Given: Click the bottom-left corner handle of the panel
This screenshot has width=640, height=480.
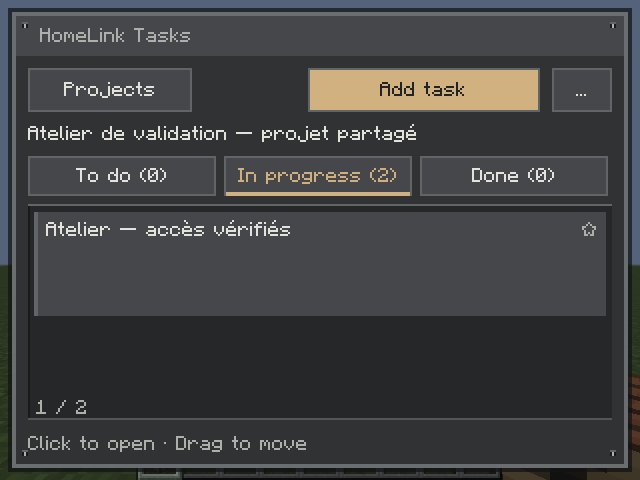Looking at the screenshot, I should pyautogui.click(x=25, y=453).
